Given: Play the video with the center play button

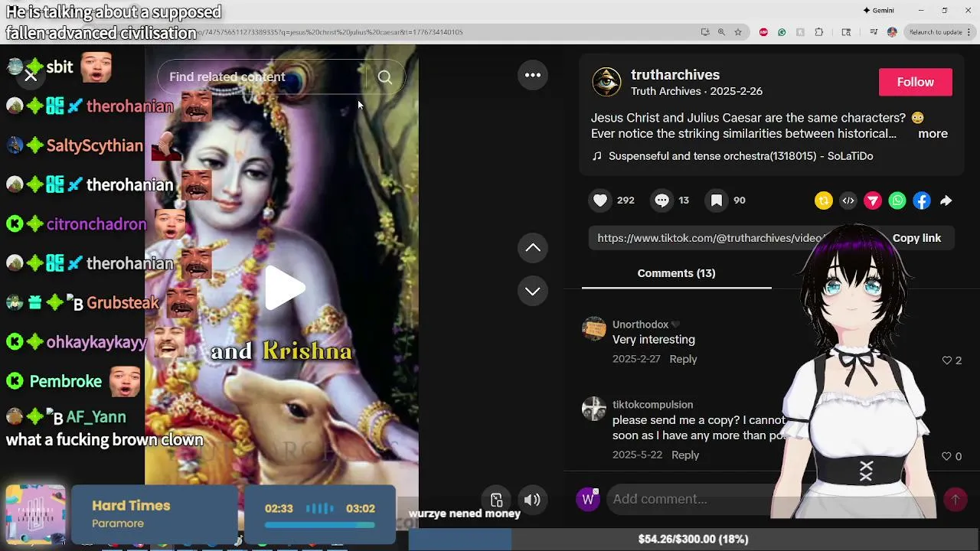Looking at the screenshot, I should click(x=285, y=289).
